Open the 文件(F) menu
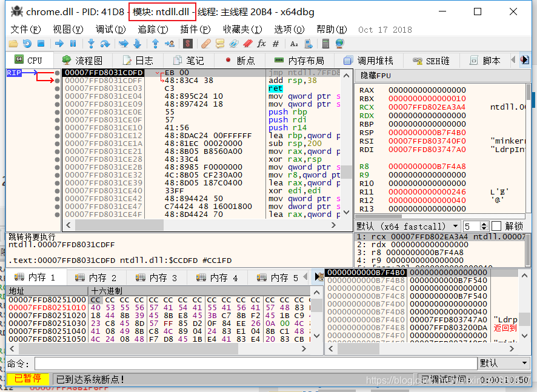Image resolution: width=537 pixels, height=392 pixels. (x=25, y=30)
